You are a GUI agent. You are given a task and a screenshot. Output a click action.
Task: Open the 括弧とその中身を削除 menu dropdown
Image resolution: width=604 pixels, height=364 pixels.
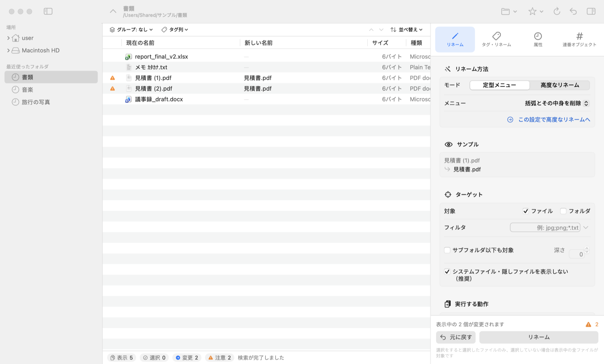[556, 103]
